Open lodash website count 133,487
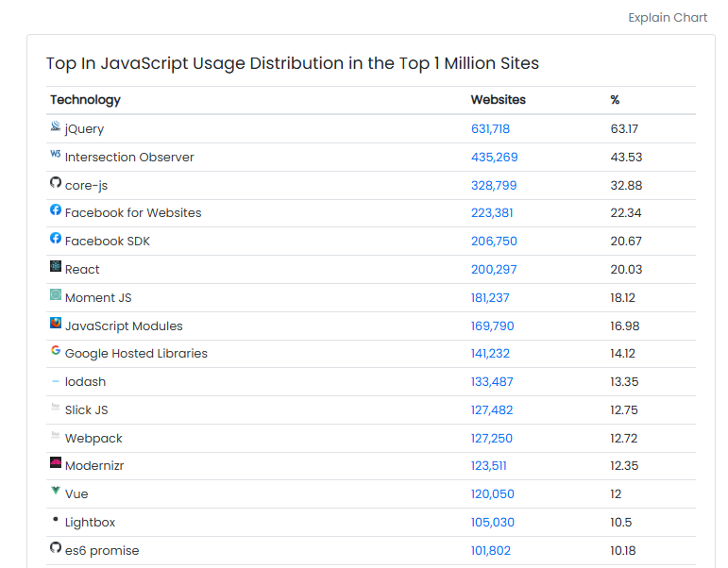The image size is (728, 568). (x=492, y=381)
